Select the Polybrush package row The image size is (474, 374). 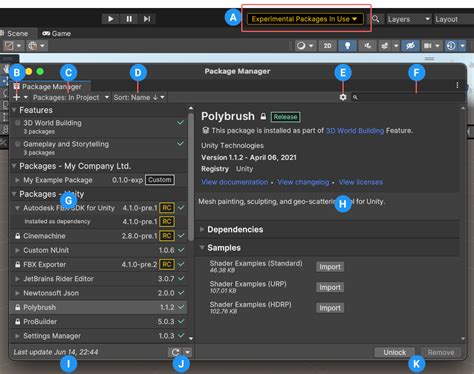(x=98, y=307)
